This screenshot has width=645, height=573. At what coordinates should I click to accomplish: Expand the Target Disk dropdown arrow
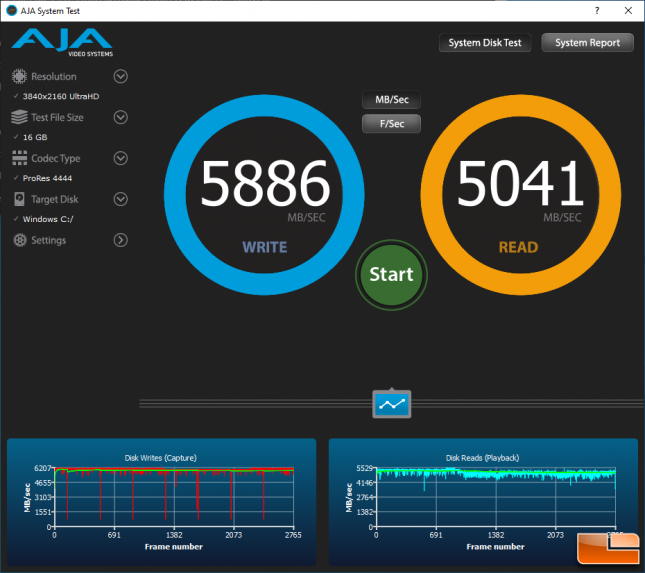click(x=121, y=199)
